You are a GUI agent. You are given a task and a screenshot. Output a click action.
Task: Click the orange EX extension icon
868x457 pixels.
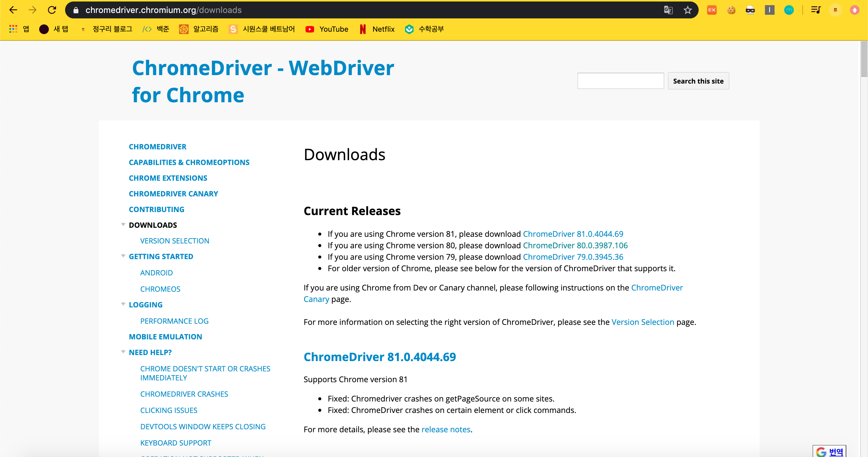pos(712,10)
